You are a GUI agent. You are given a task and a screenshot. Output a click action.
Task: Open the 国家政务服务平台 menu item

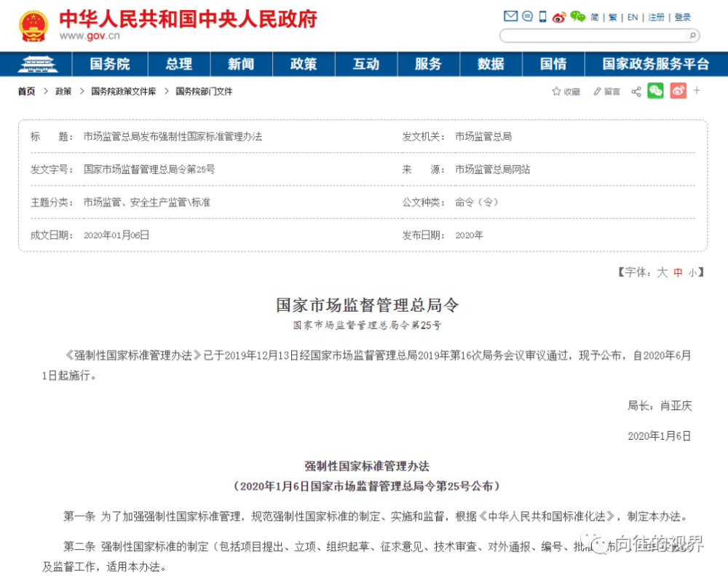655,64
